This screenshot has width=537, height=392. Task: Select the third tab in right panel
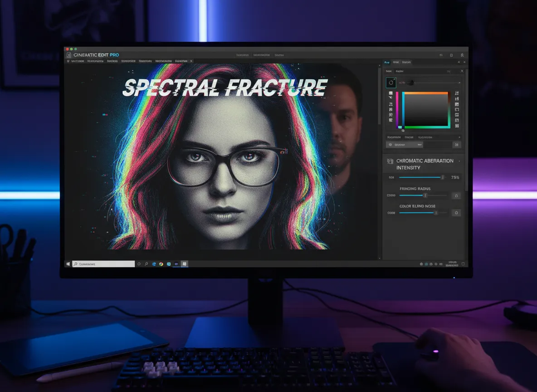coord(406,62)
